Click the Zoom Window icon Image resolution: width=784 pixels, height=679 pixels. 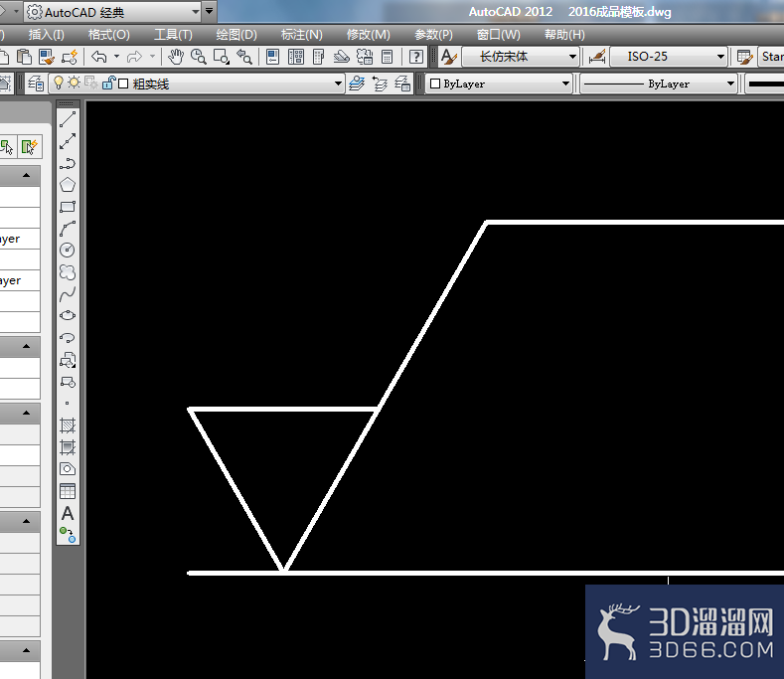pos(221,57)
